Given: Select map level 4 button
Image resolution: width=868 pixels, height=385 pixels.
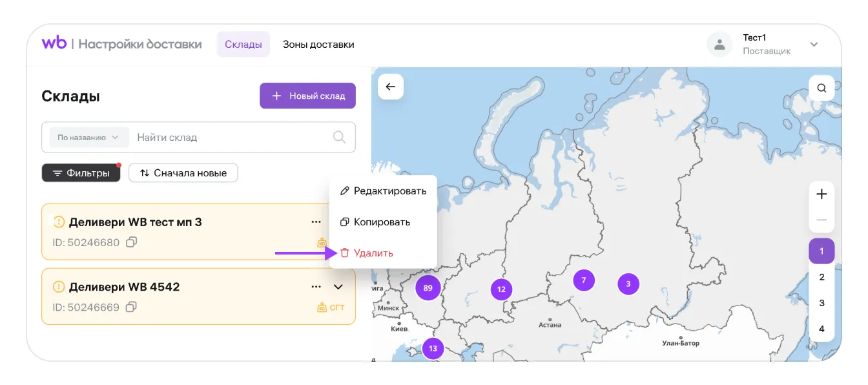Looking at the screenshot, I should click(821, 329).
